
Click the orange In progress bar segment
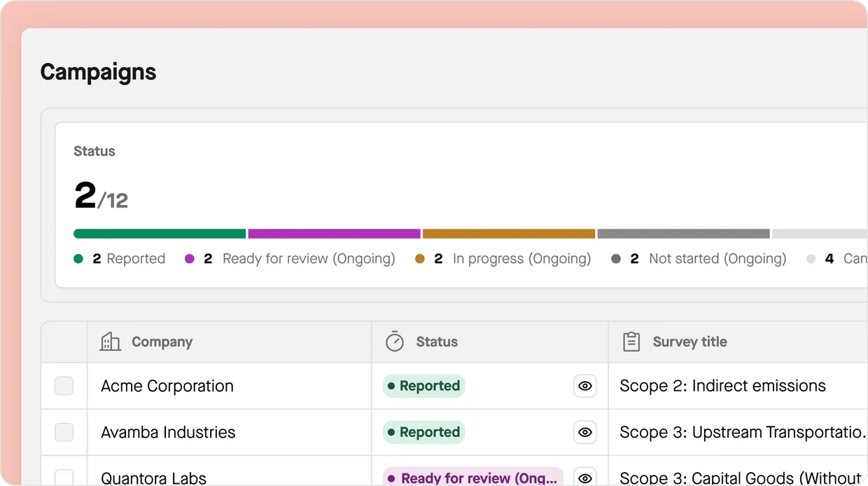509,234
